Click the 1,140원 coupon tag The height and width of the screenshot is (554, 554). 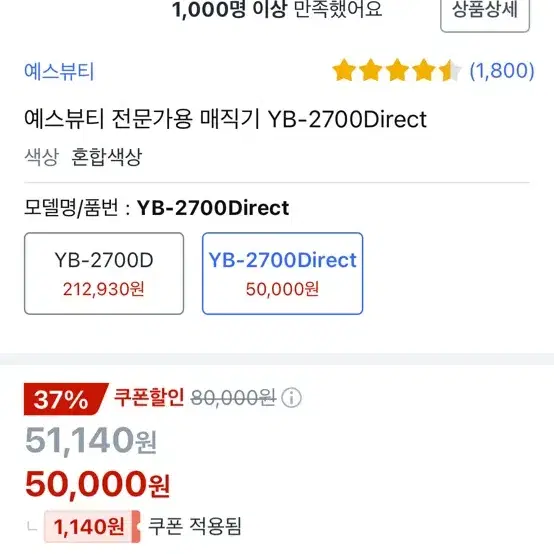point(92,526)
